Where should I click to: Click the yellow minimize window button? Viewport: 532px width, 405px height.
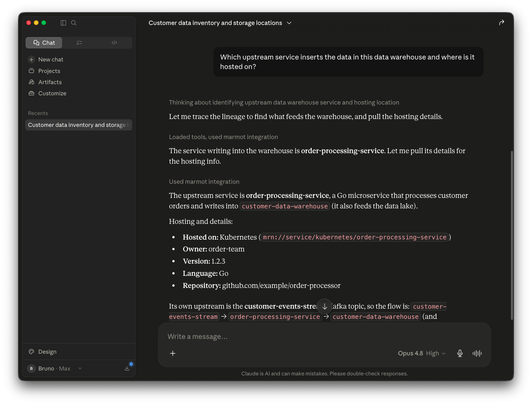[36, 23]
